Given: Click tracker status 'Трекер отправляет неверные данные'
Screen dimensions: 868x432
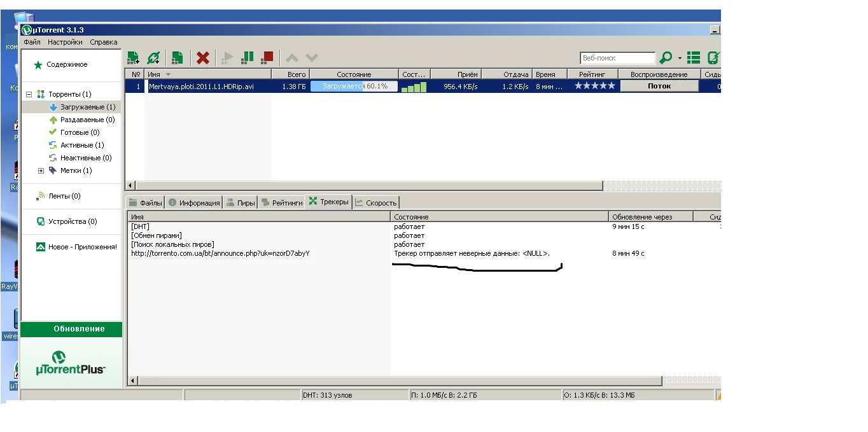Looking at the screenshot, I should click(472, 253).
